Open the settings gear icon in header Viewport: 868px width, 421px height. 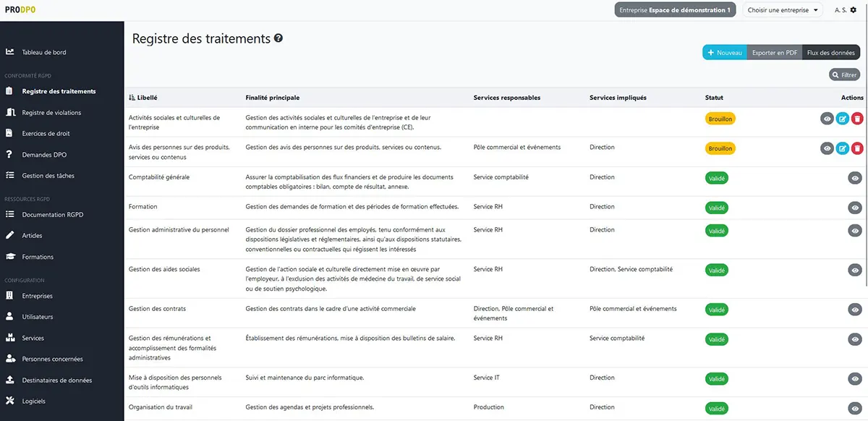click(x=854, y=10)
